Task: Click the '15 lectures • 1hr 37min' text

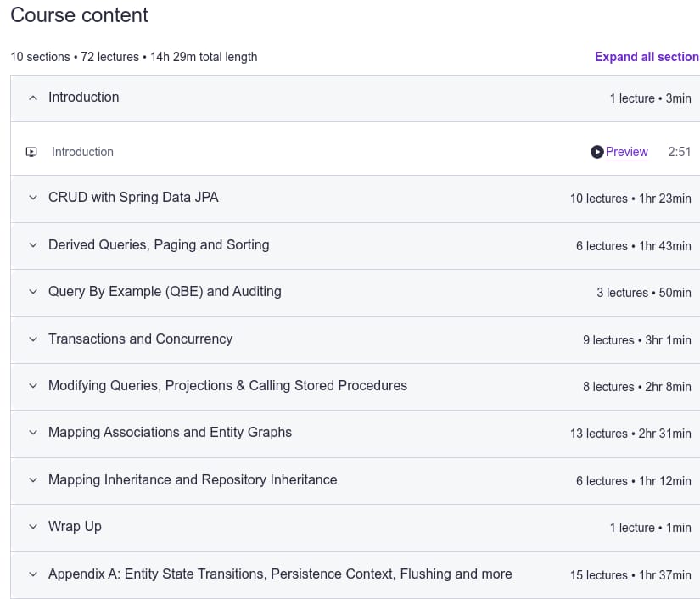Action: coord(630,575)
